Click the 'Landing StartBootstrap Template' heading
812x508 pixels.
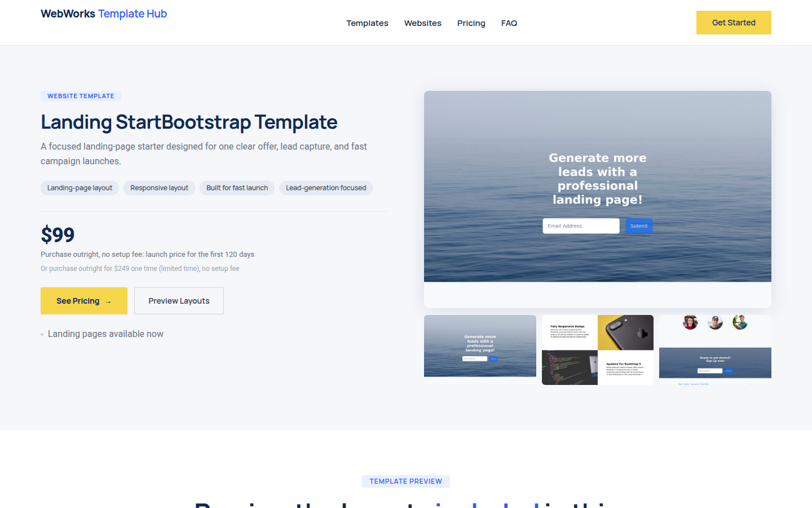pos(189,122)
